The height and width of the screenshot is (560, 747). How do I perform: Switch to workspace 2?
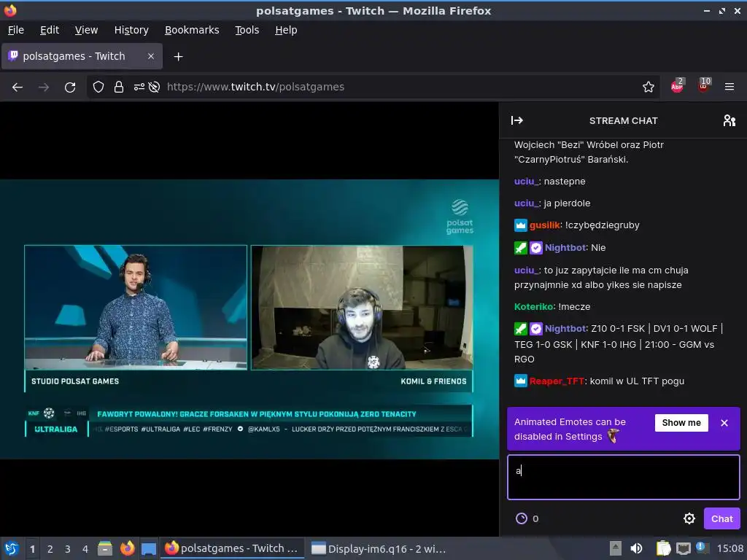50,549
